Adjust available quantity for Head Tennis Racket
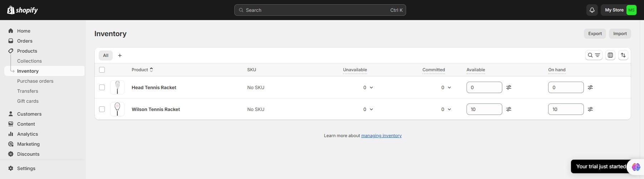This screenshot has height=179, width=644. (x=509, y=87)
